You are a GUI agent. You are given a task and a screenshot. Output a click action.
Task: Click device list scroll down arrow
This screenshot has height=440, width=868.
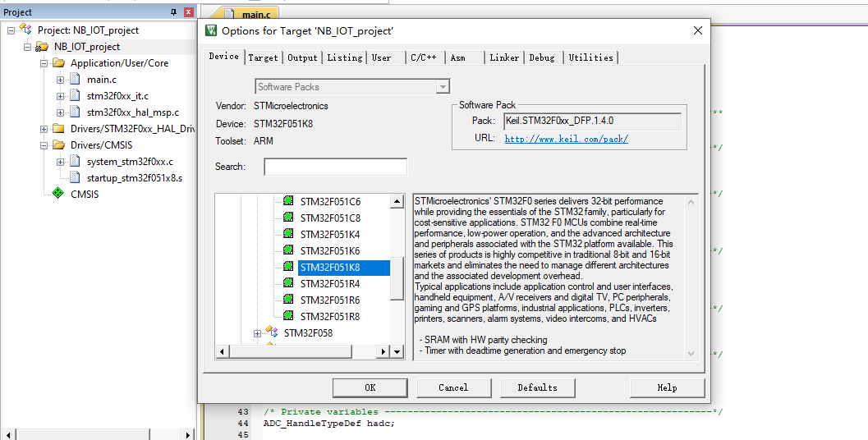pyautogui.click(x=397, y=351)
